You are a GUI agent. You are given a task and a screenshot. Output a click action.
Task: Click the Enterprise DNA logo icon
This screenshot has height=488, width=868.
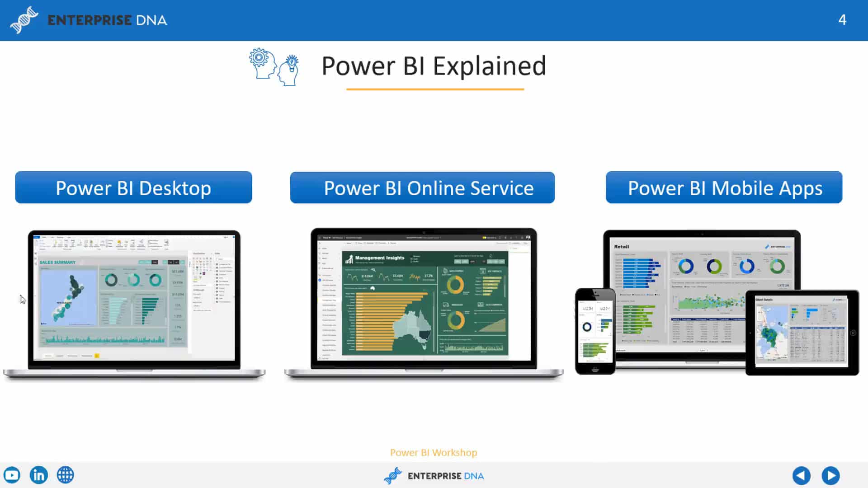pyautogui.click(x=24, y=20)
